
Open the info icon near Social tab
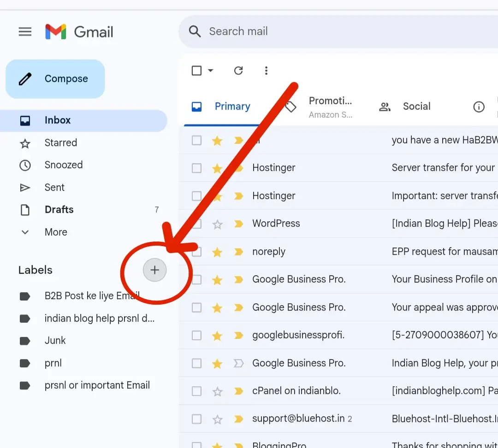[479, 106]
